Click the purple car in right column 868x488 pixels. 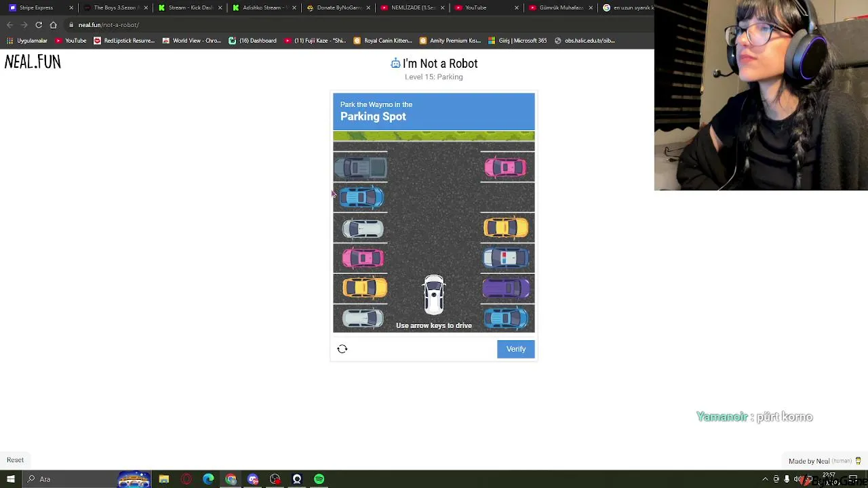[x=506, y=288]
